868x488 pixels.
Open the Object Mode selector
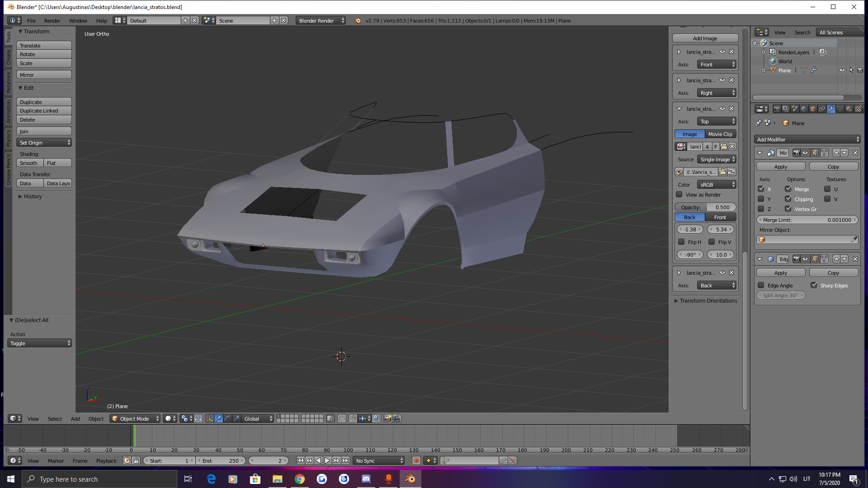[x=135, y=419]
